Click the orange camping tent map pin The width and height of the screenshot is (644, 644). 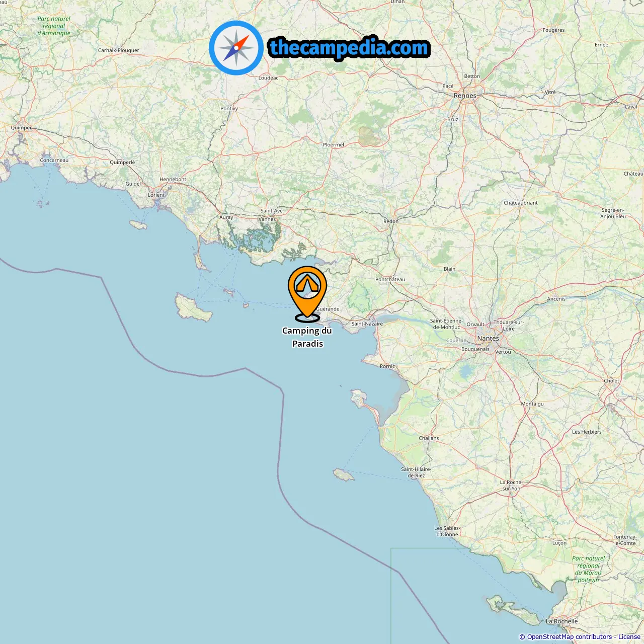(307, 293)
